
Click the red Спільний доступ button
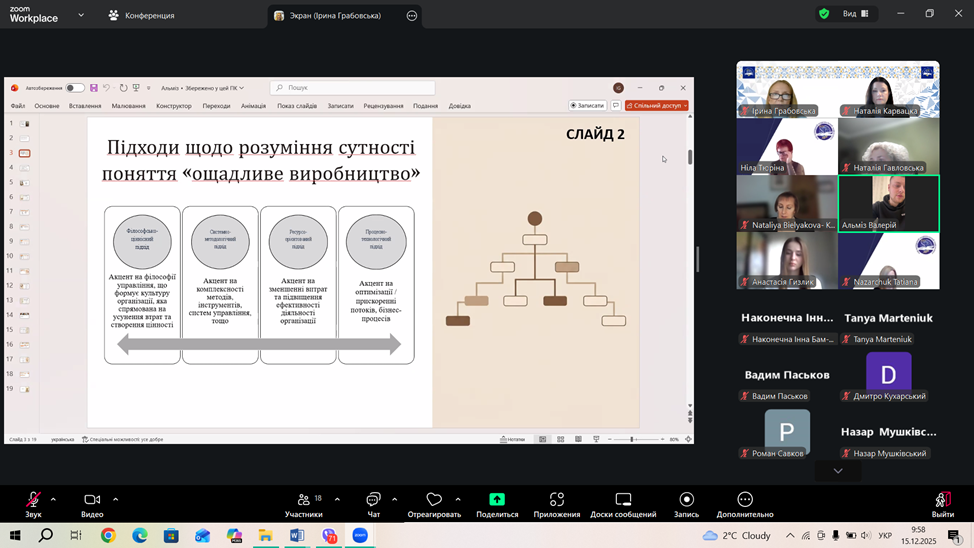coord(657,106)
